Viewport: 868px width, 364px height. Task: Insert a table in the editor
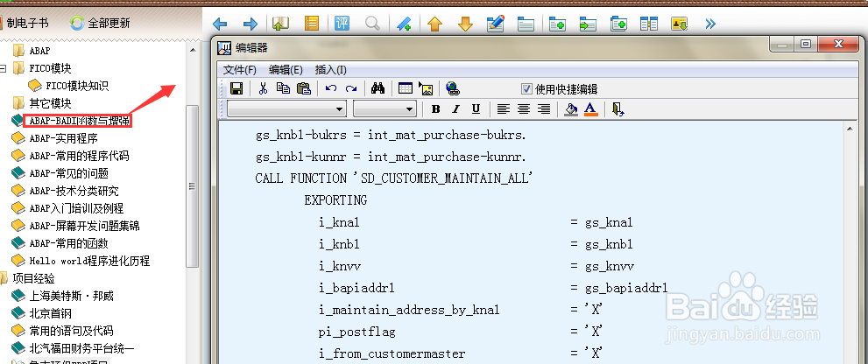point(406,88)
